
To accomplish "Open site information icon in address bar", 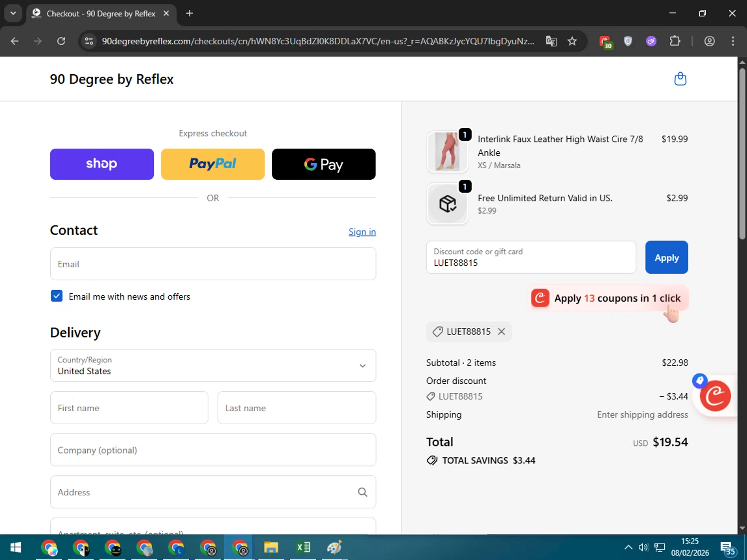I will pos(89,41).
